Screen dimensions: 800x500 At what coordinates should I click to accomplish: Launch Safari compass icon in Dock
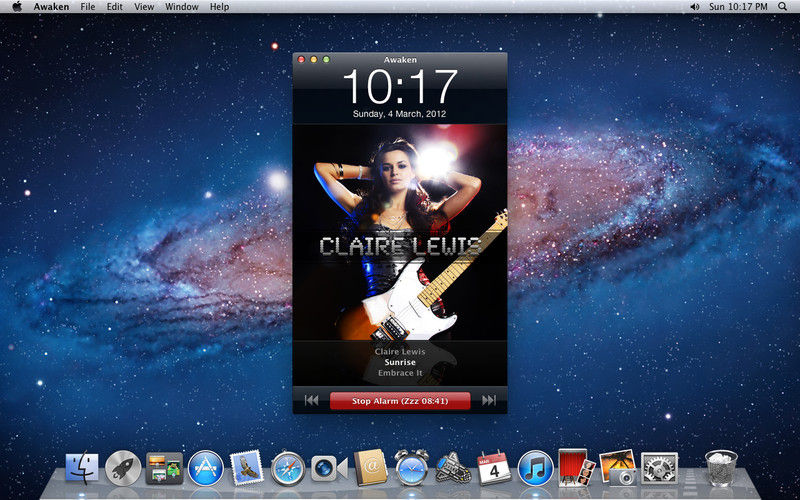click(x=288, y=468)
